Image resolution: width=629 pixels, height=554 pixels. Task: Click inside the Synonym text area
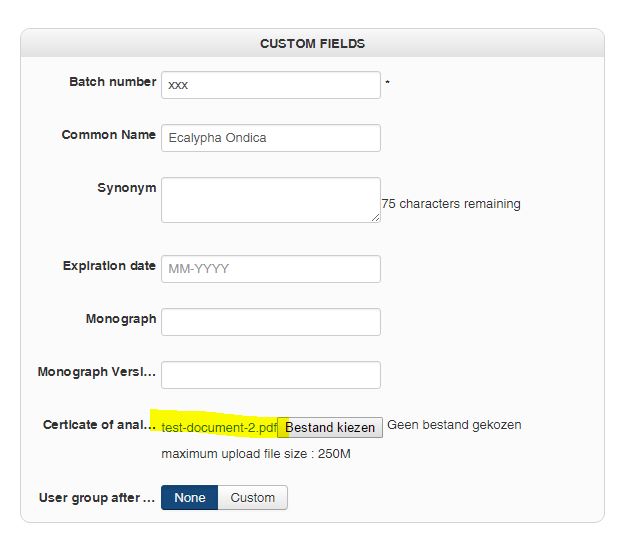pyautogui.click(x=268, y=200)
